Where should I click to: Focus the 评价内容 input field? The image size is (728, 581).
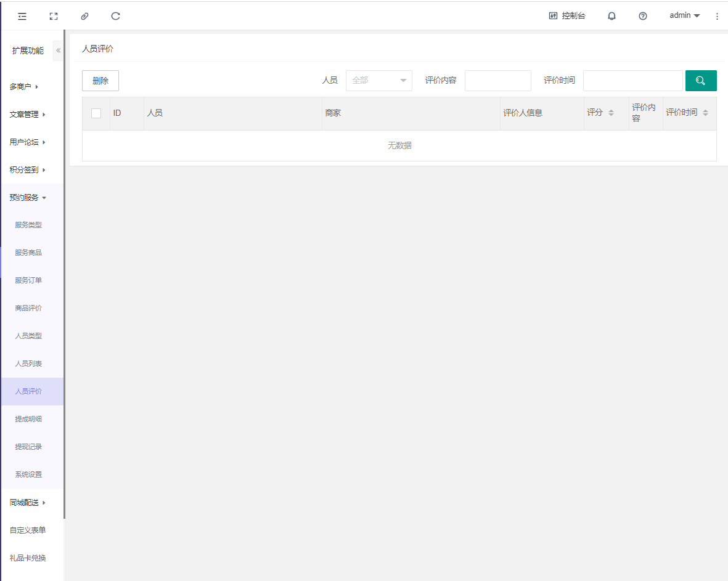point(497,81)
